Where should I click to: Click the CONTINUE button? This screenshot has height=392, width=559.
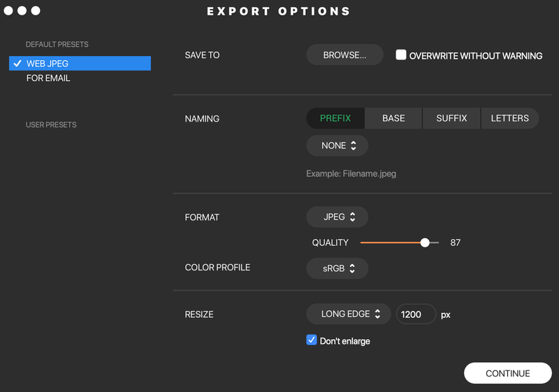tap(508, 373)
